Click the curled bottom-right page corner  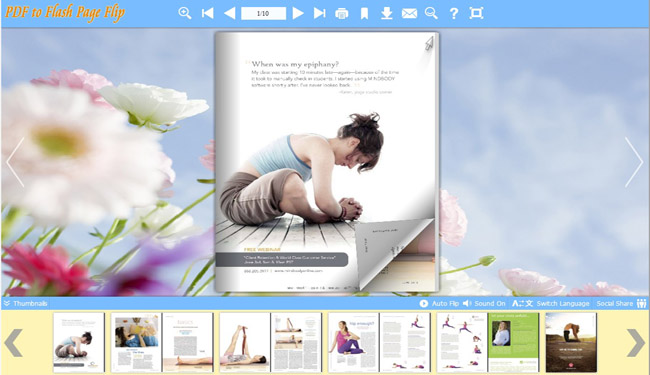(394, 254)
